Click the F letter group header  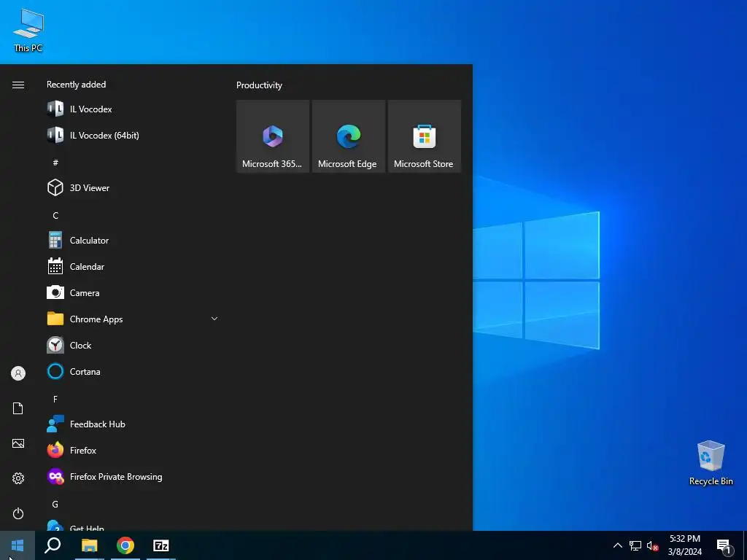[55, 399]
